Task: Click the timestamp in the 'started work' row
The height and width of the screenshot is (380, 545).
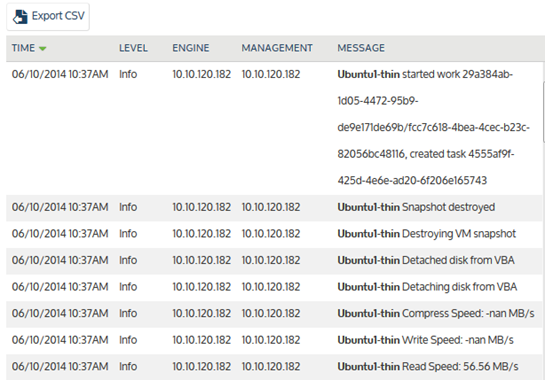Action: pyautogui.click(x=60, y=74)
